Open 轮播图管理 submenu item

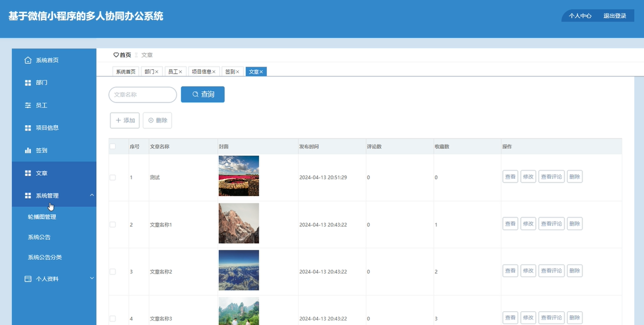(54, 217)
